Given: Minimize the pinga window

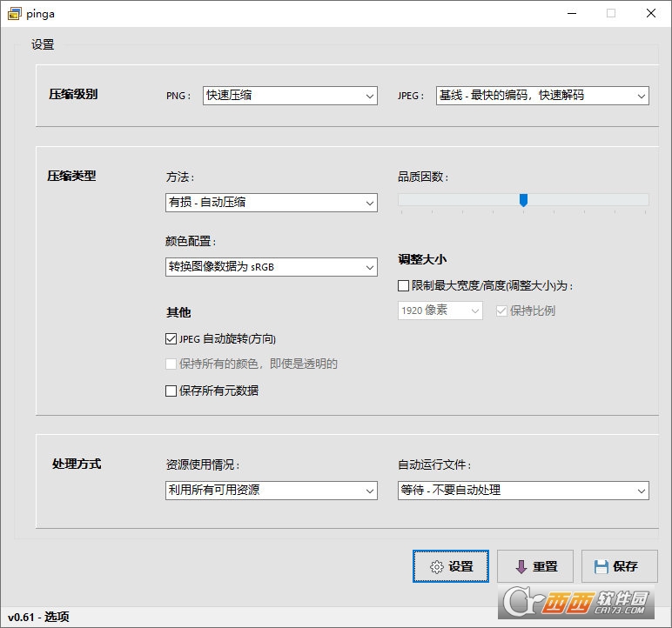Looking at the screenshot, I should tap(572, 14).
